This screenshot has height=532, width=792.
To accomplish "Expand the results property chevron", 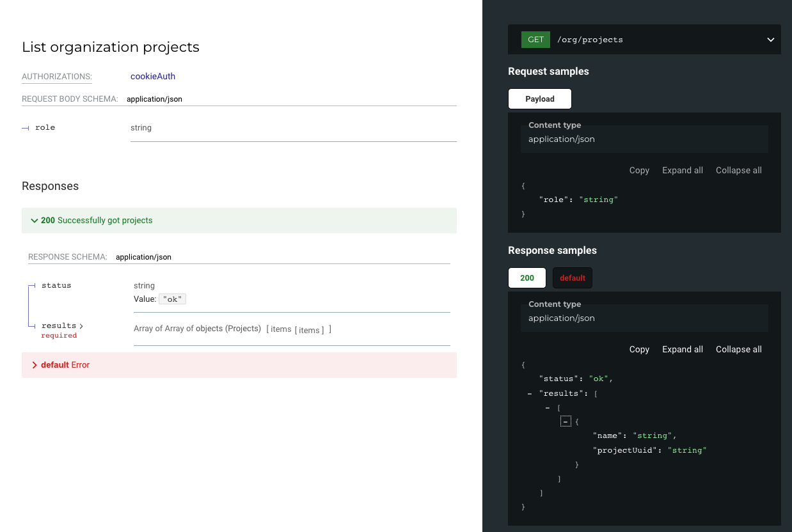I will tap(81, 326).
